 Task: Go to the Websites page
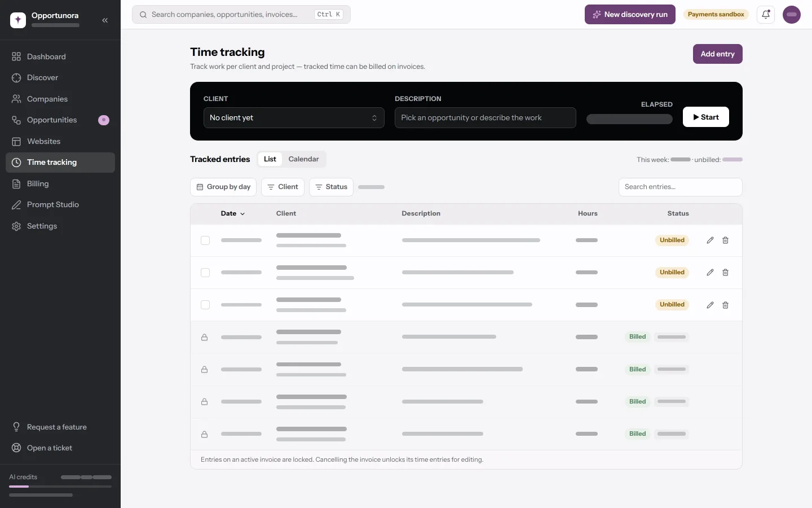[60, 141]
